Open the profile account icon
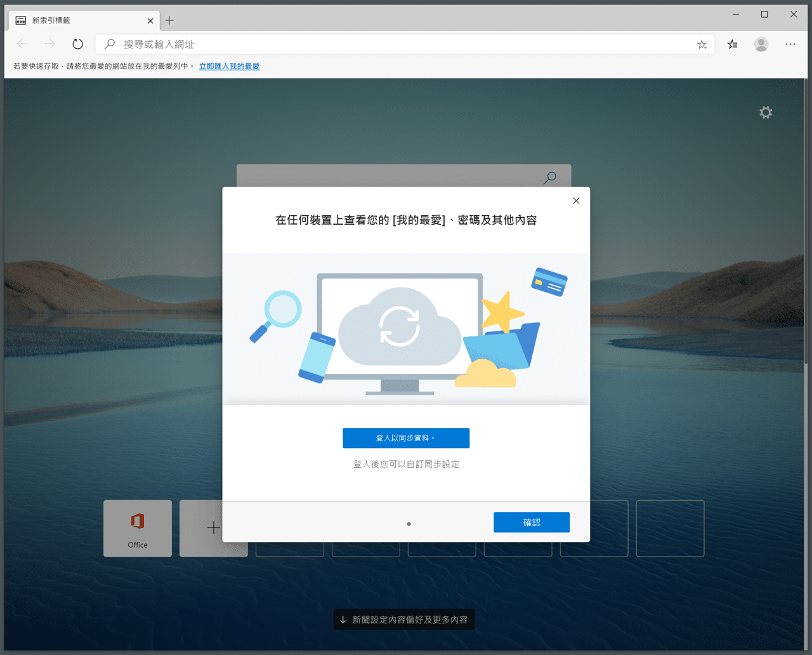The height and width of the screenshot is (655, 812). pyautogui.click(x=761, y=44)
